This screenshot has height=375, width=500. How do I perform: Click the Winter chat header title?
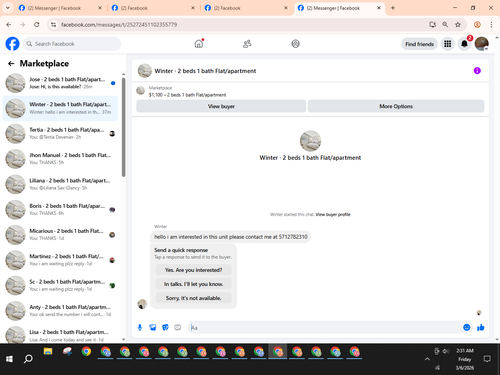point(205,71)
